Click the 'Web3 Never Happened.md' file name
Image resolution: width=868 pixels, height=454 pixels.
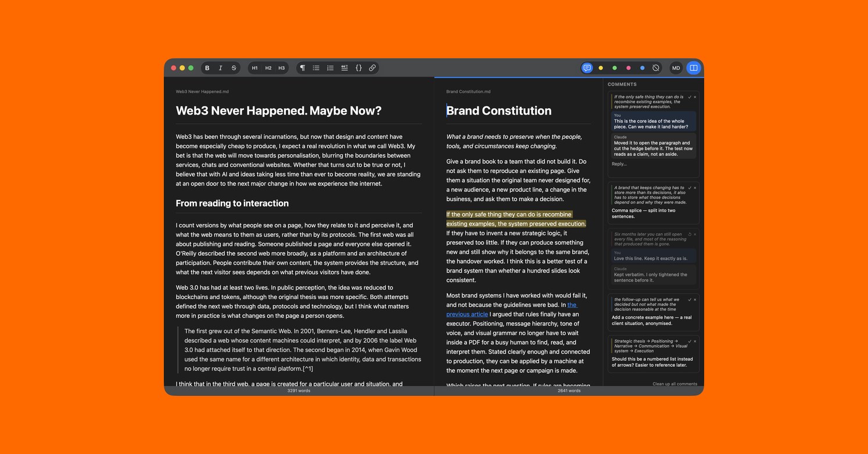click(202, 91)
